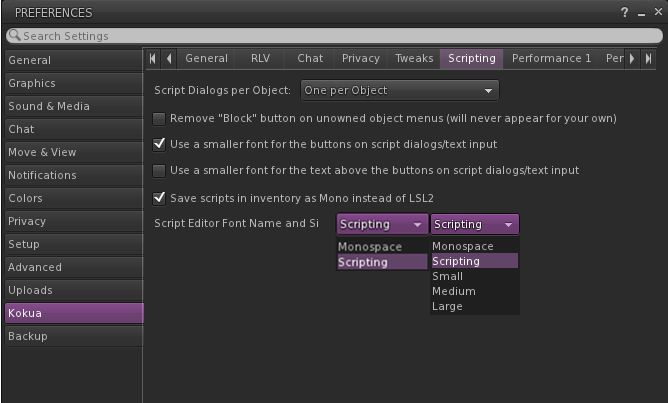This screenshot has height=403, width=668.
Task: Toggle Save scripts in inventory as Mono
Action: coord(159,198)
